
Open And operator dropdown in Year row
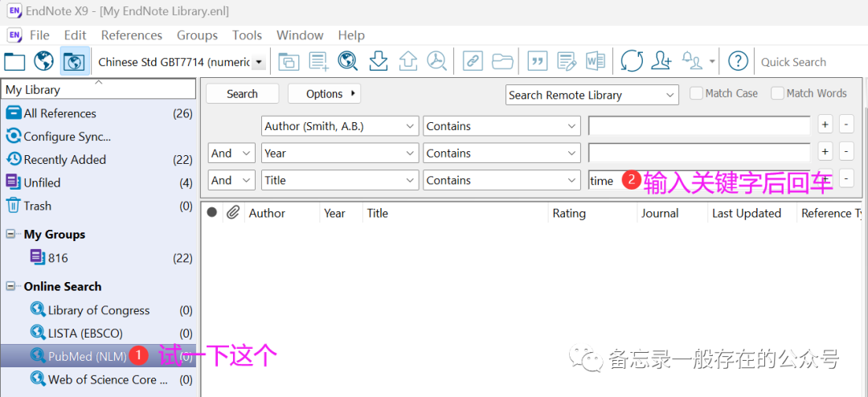point(231,153)
